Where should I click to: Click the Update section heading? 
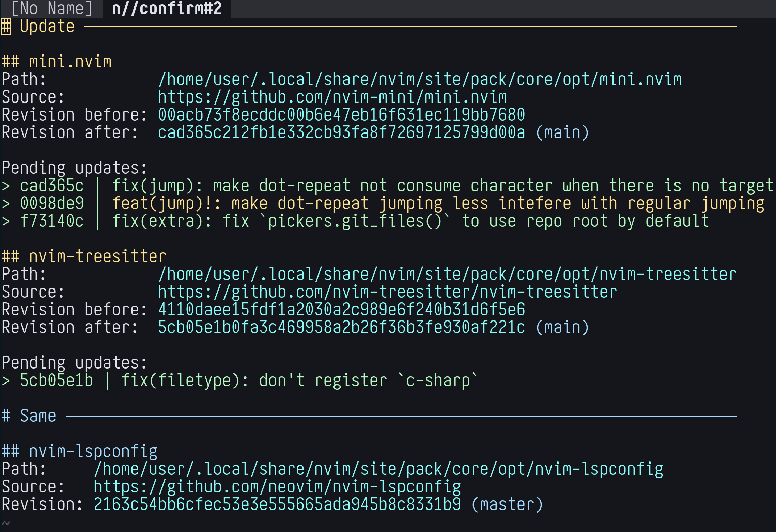[x=47, y=26]
